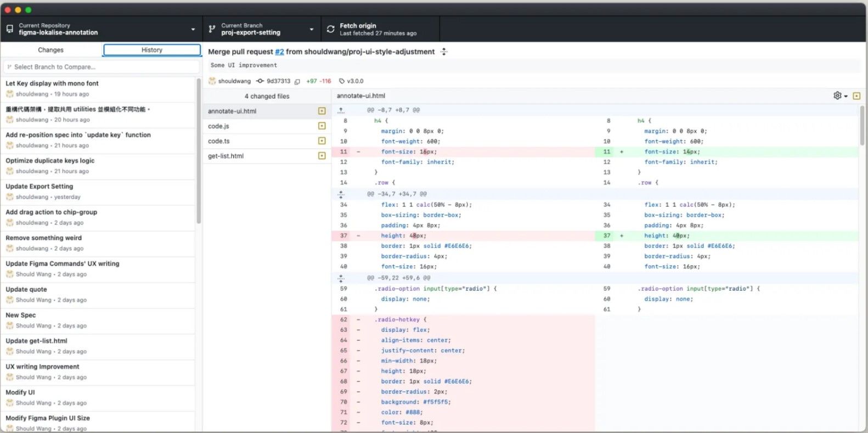Image resolution: width=868 pixels, height=433 pixels.
Task: Open the diff settings gear dropdown
Action: [841, 95]
